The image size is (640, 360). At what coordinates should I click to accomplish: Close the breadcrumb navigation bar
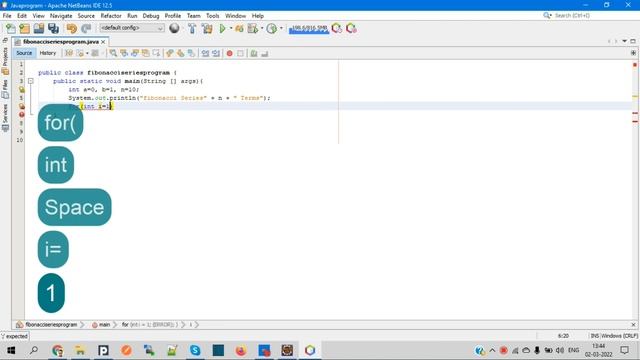[x=633, y=324]
